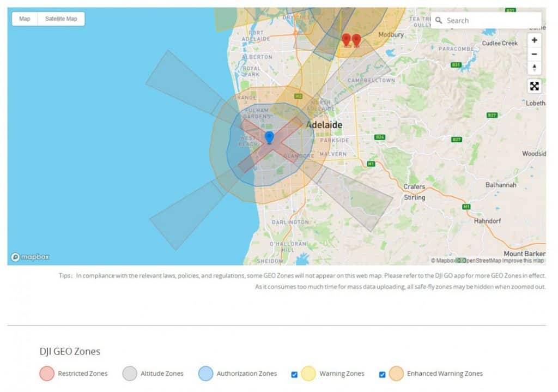This screenshot has width=558, height=392.
Task: Click the Warning Zones yellow swatch
Action: tap(308, 373)
